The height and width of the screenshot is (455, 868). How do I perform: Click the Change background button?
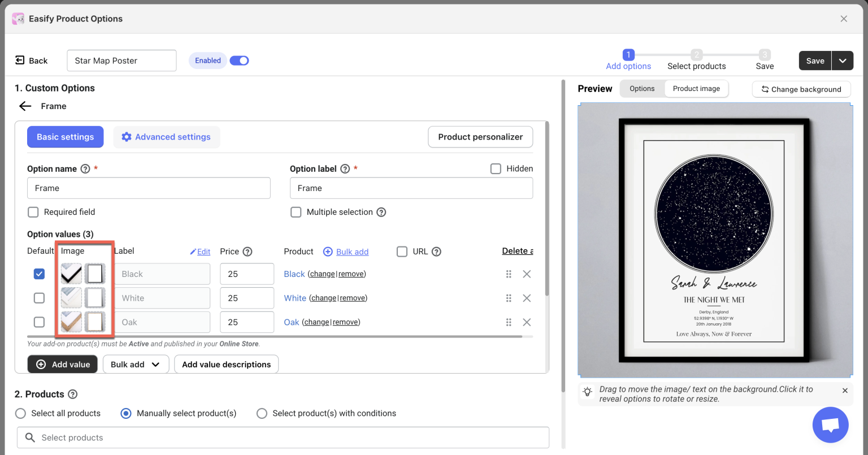801,89
